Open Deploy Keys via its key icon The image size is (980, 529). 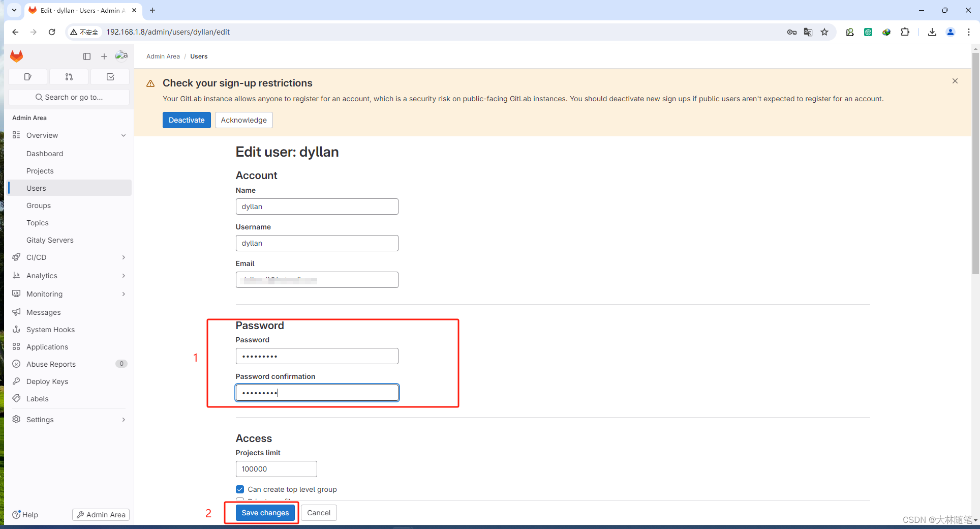coord(17,381)
